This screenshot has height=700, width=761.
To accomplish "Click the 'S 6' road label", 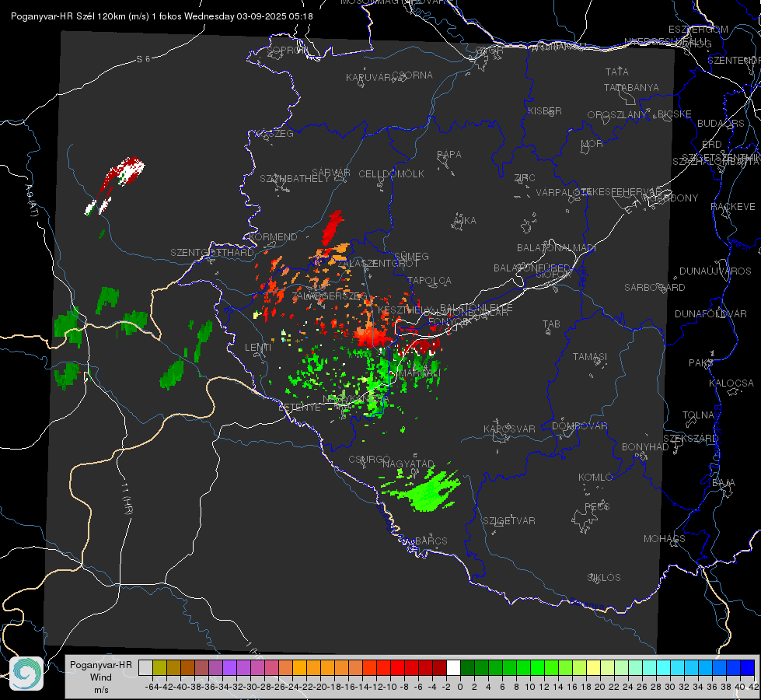I will click(143, 59).
